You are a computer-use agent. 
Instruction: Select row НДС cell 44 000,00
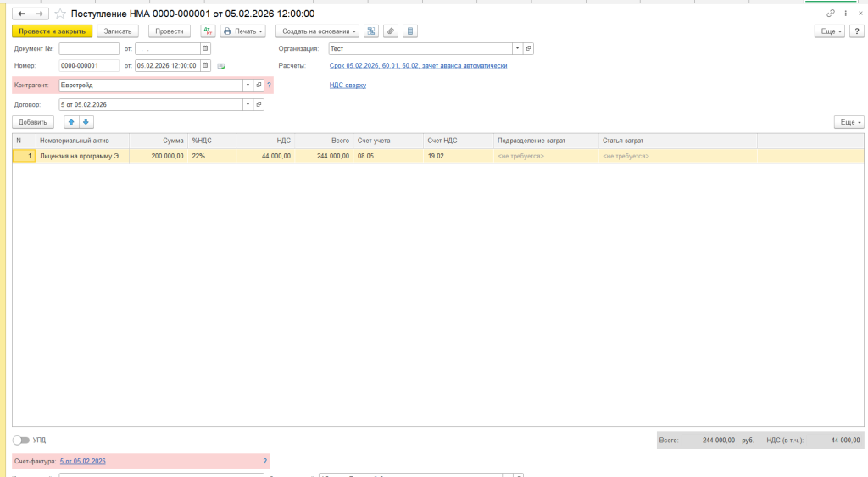click(265, 156)
